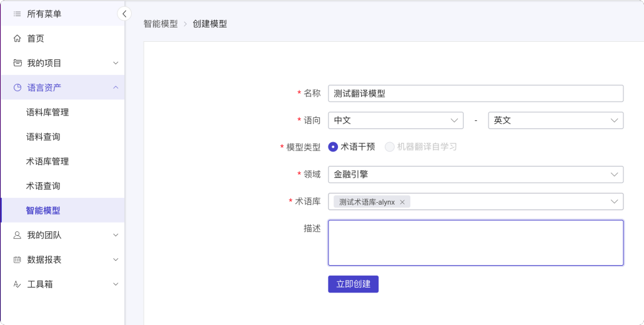Click the 测试术语库-alynx tag label

(367, 202)
